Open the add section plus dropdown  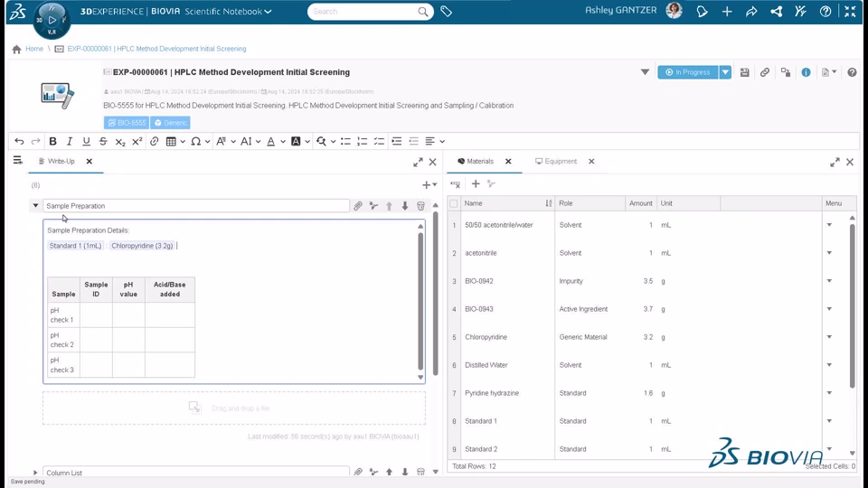[x=429, y=184]
